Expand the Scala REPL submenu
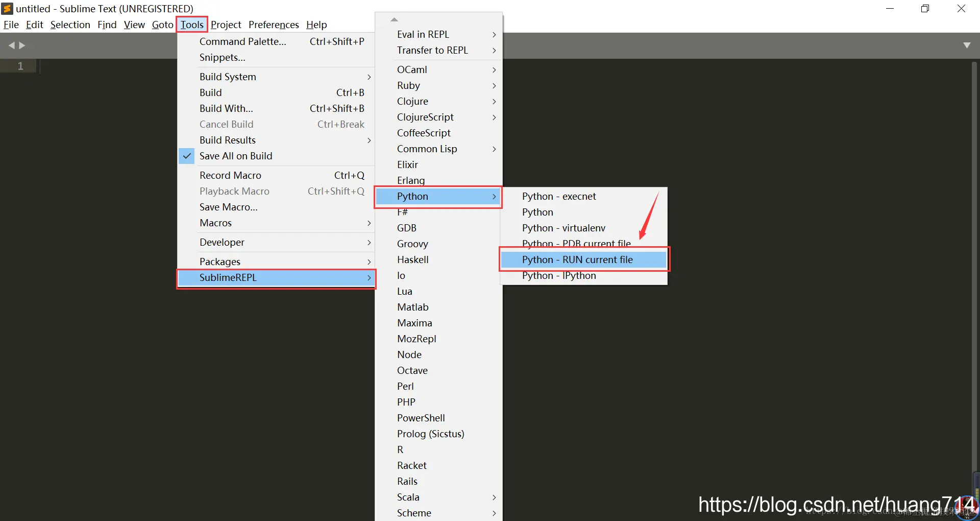The image size is (980, 521). coord(438,497)
